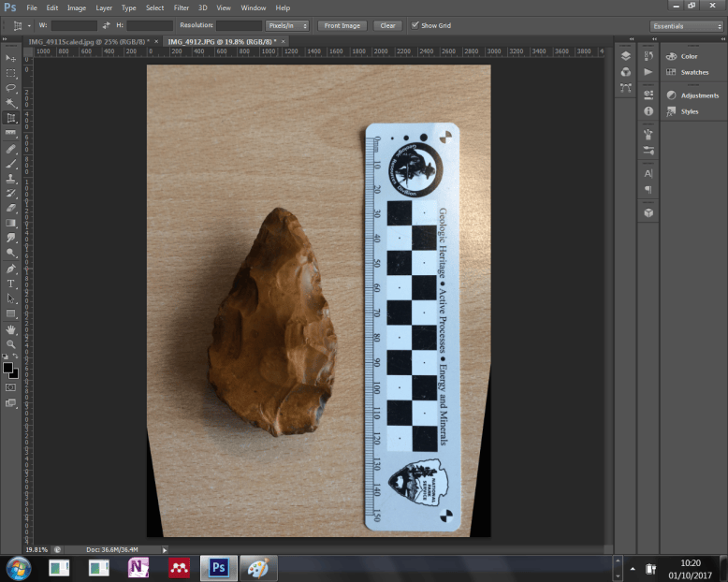The height and width of the screenshot is (582, 728).
Task: Pick the foreground color swatch
Action: click(x=7, y=368)
